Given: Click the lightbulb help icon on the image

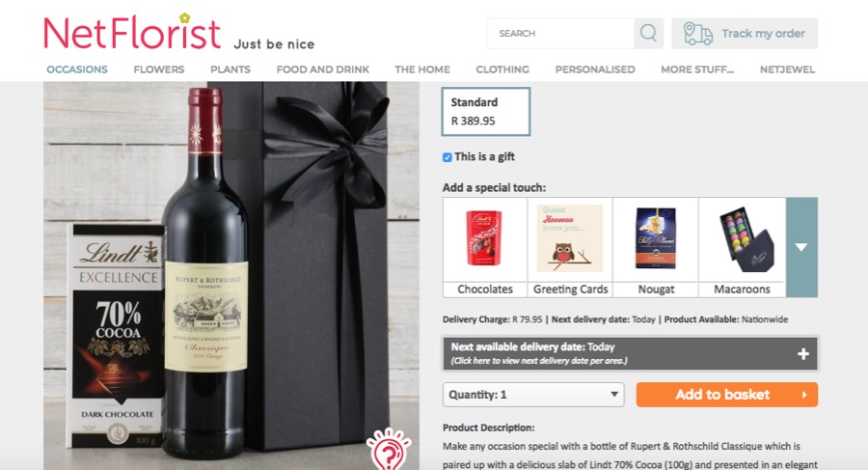Looking at the screenshot, I should [x=389, y=450].
